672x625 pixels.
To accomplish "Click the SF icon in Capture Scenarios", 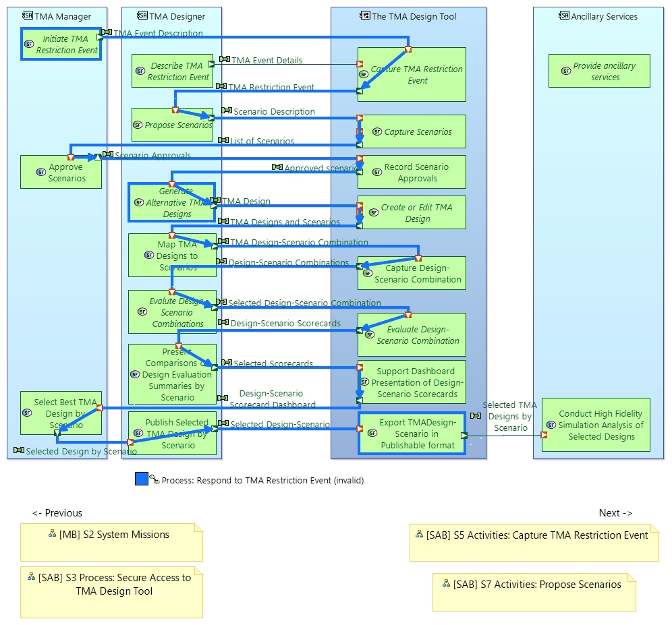I will pyautogui.click(x=377, y=131).
